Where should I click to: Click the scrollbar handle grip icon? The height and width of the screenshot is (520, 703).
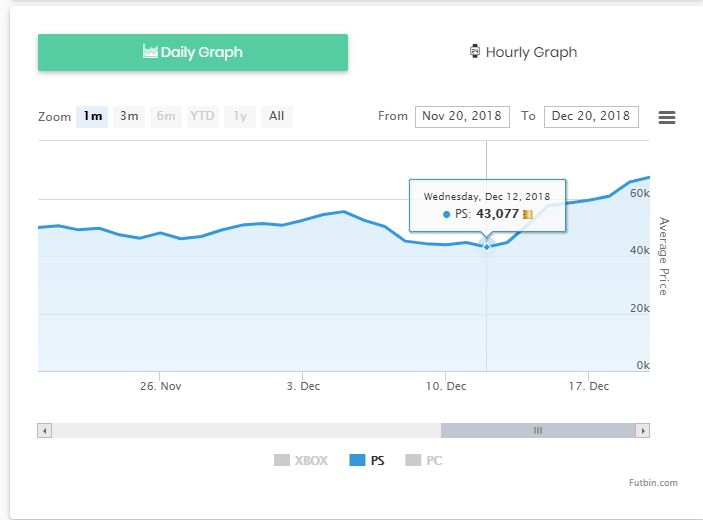(x=537, y=431)
